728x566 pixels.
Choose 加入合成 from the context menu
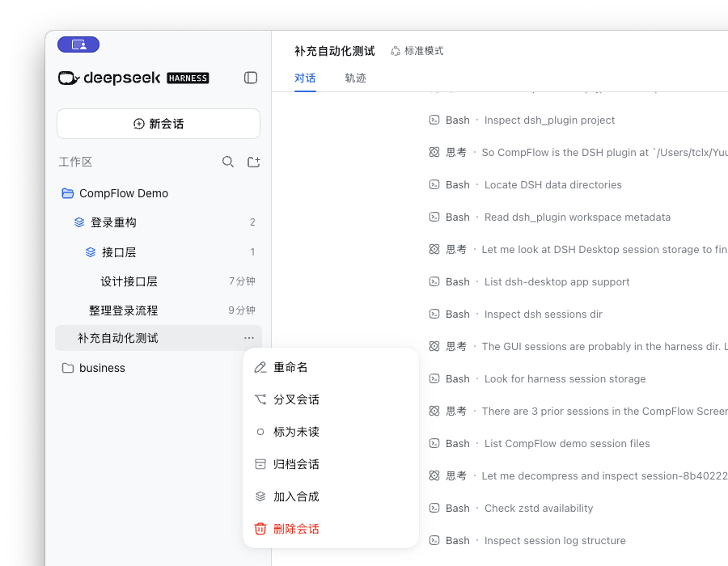pyautogui.click(x=331, y=496)
